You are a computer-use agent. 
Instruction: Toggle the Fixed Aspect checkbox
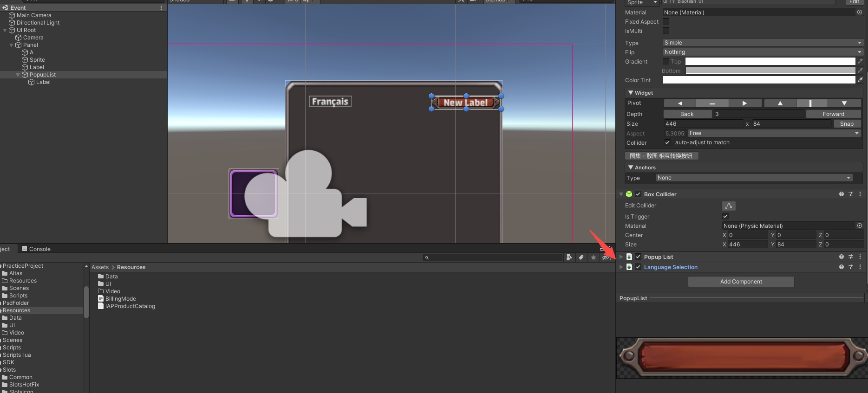[666, 21]
